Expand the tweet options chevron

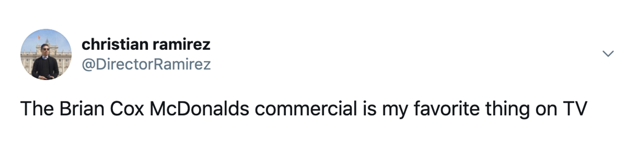pyautogui.click(x=608, y=54)
